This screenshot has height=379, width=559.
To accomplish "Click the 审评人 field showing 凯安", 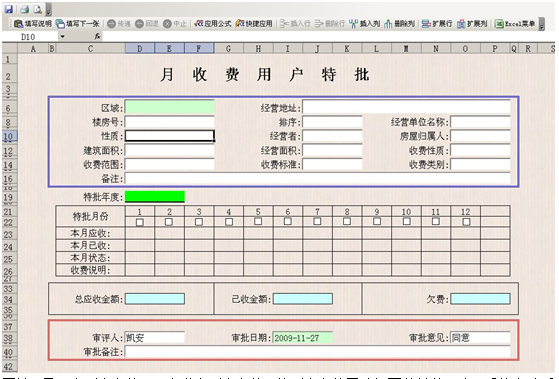I will pos(155,337).
